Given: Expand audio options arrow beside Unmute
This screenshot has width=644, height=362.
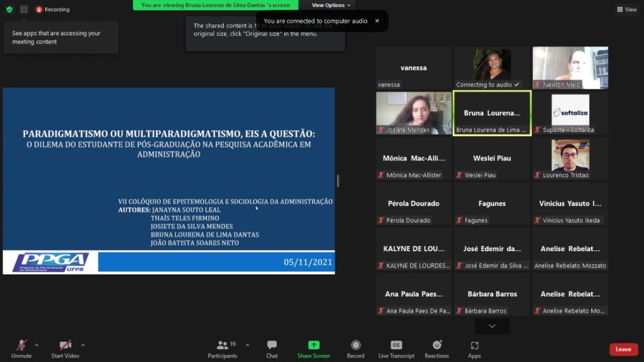Looking at the screenshot, I should [36, 345].
